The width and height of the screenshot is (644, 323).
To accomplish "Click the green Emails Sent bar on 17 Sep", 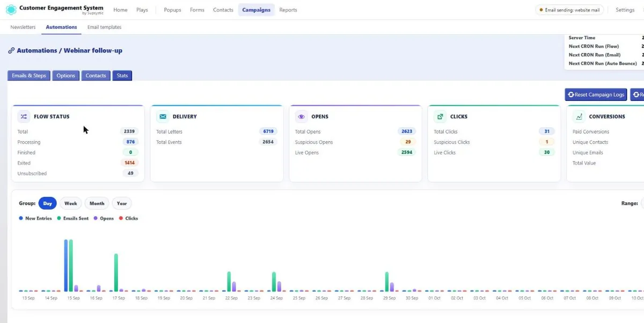I will [116, 273].
